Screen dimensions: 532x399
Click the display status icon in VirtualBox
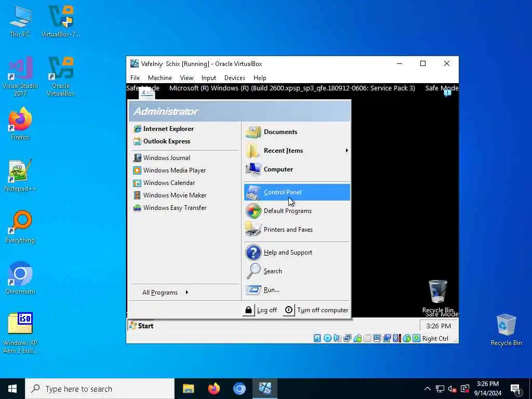[x=377, y=338]
